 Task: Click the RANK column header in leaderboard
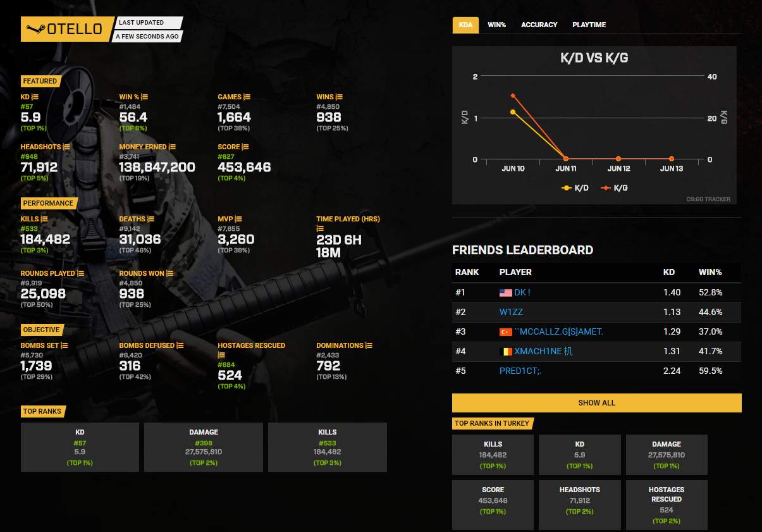coord(467,272)
